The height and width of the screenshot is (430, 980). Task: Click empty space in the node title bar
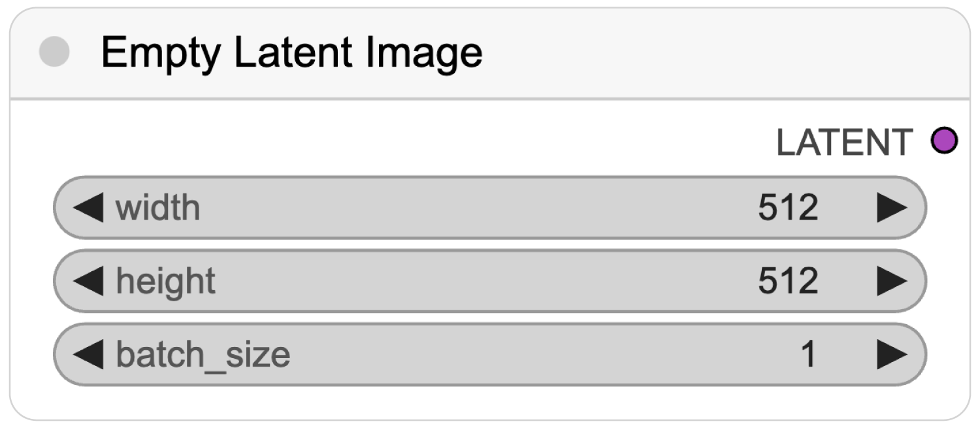point(719,54)
